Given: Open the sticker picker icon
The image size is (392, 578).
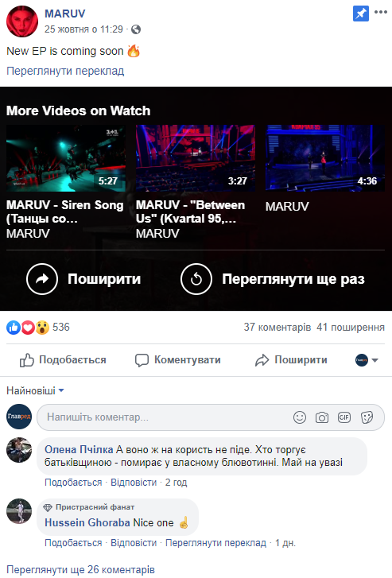Looking at the screenshot, I should 367,417.
